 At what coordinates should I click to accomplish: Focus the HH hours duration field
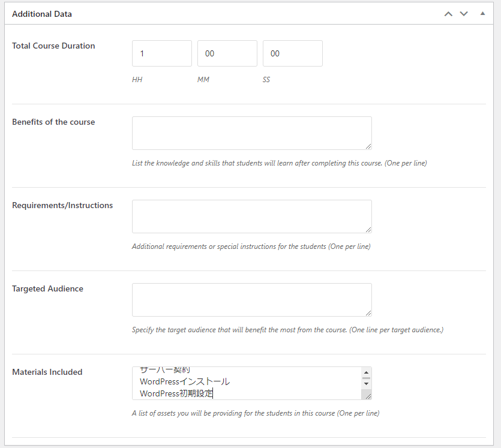[161, 53]
